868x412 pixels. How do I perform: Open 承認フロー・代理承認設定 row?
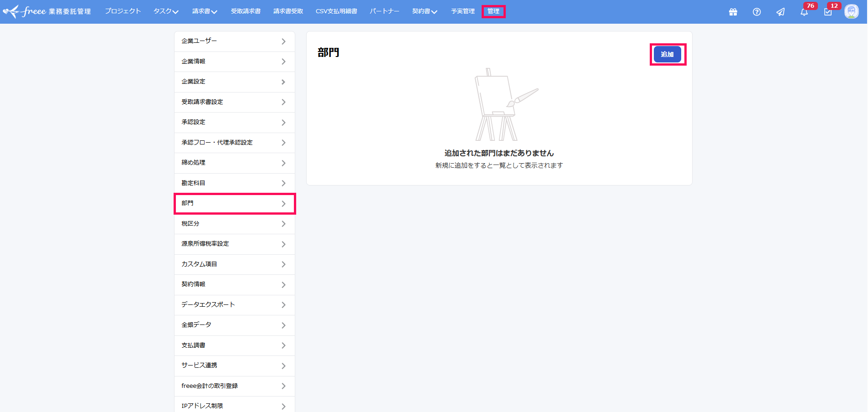pyautogui.click(x=235, y=143)
